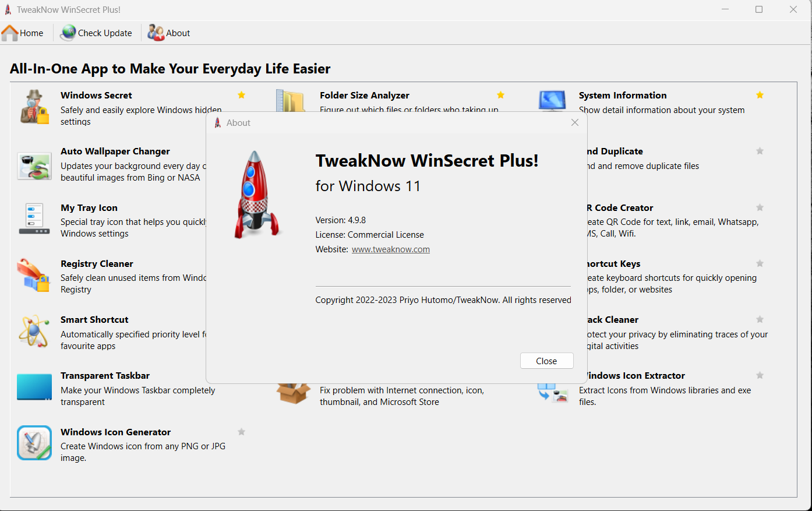This screenshot has height=511, width=812.
Task: Open the About toolbar item
Action: point(169,33)
